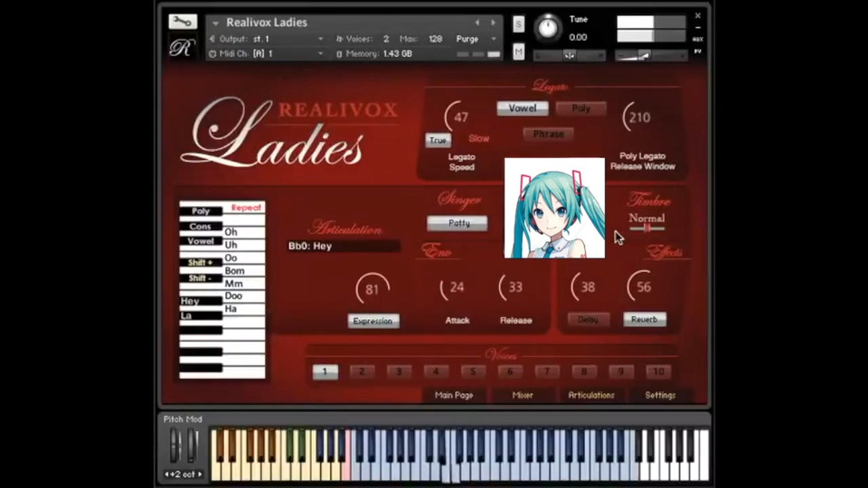Viewport: 868px width, 488px height.
Task: Switch to the Articulations tab
Action: pyautogui.click(x=591, y=395)
